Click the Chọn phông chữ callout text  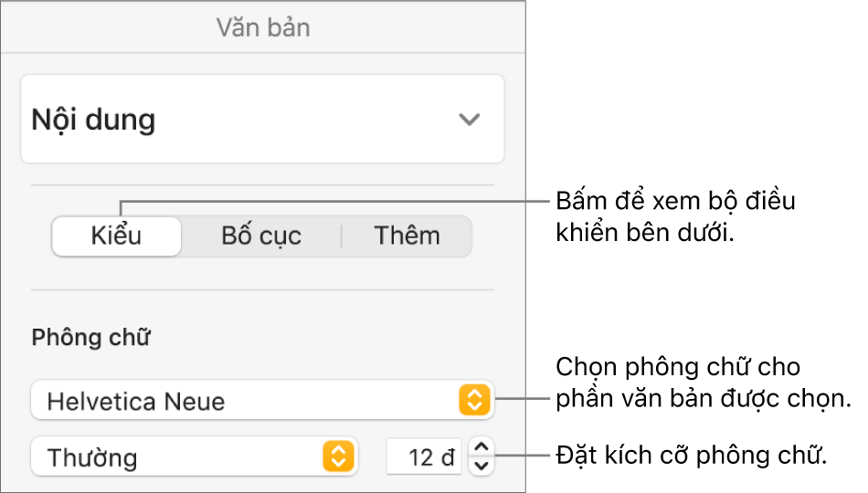coord(704,383)
